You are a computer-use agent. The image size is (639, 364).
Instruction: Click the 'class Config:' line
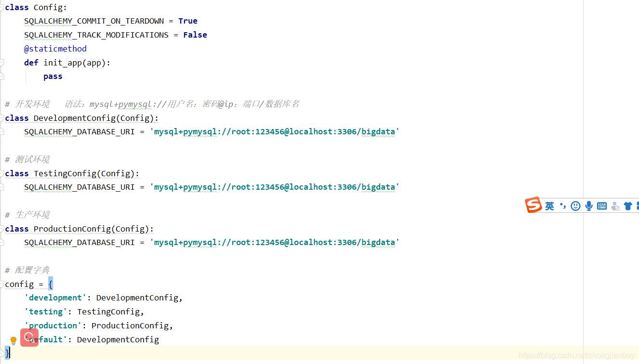36,7
